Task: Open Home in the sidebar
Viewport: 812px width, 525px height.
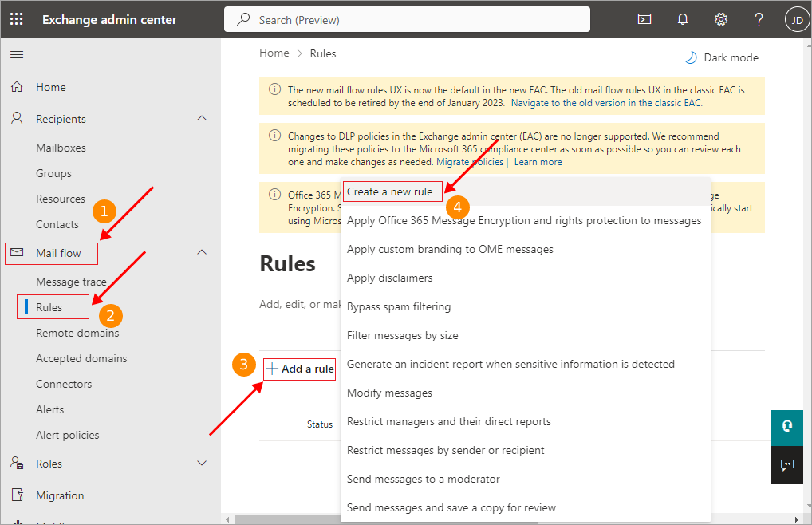Action: point(51,87)
